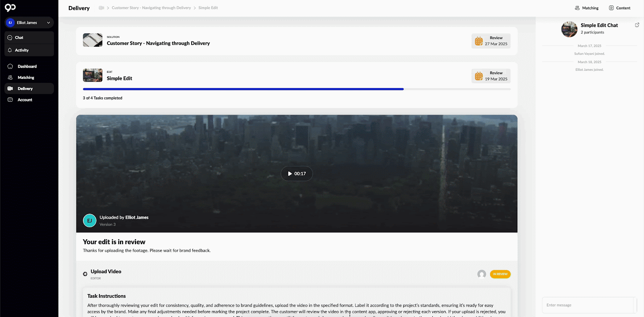The height and width of the screenshot is (317, 644).
Task: Pop out the Simple Edit Chat window
Action: [637, 25]
